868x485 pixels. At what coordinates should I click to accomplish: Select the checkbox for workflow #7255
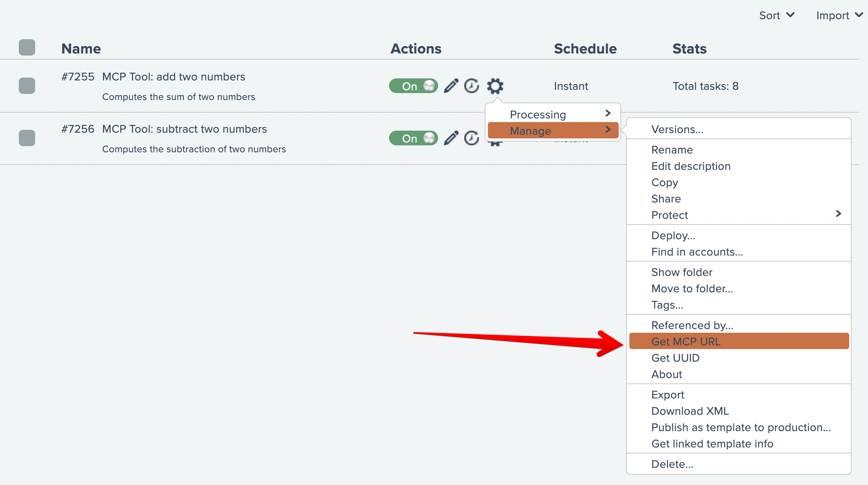coord(27,86)
